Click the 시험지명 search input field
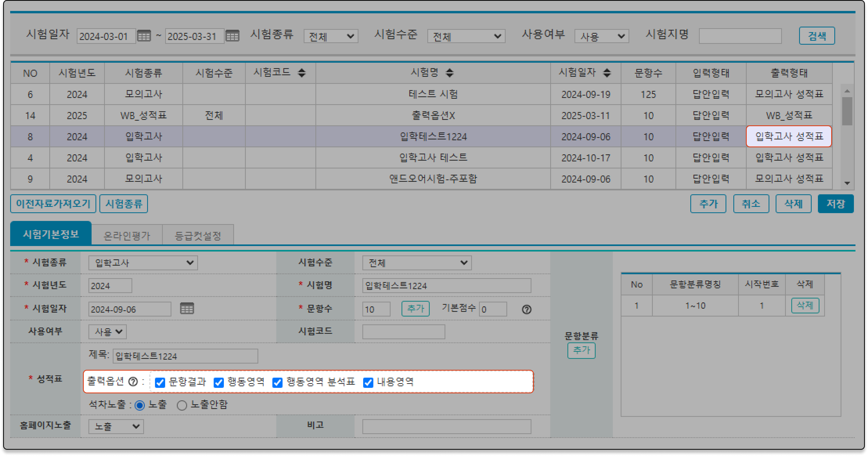This screenshot has width=868, height=456. click(x=740, y=36)
